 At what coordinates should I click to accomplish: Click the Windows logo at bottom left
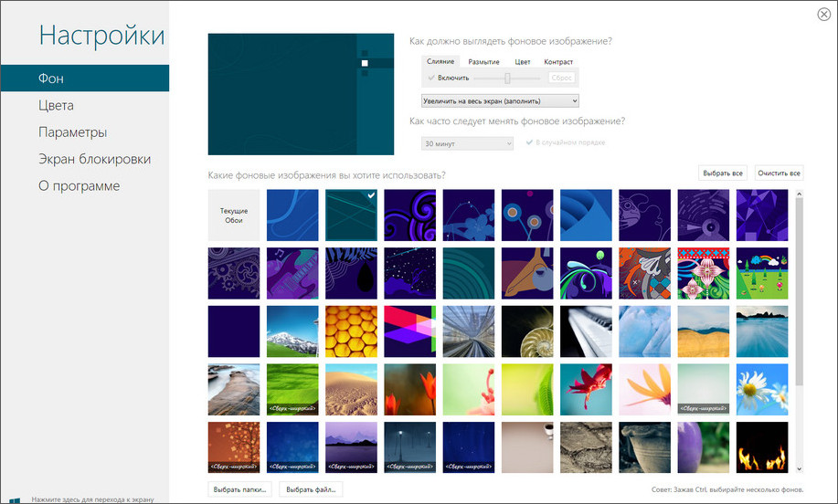pos(15,500)
